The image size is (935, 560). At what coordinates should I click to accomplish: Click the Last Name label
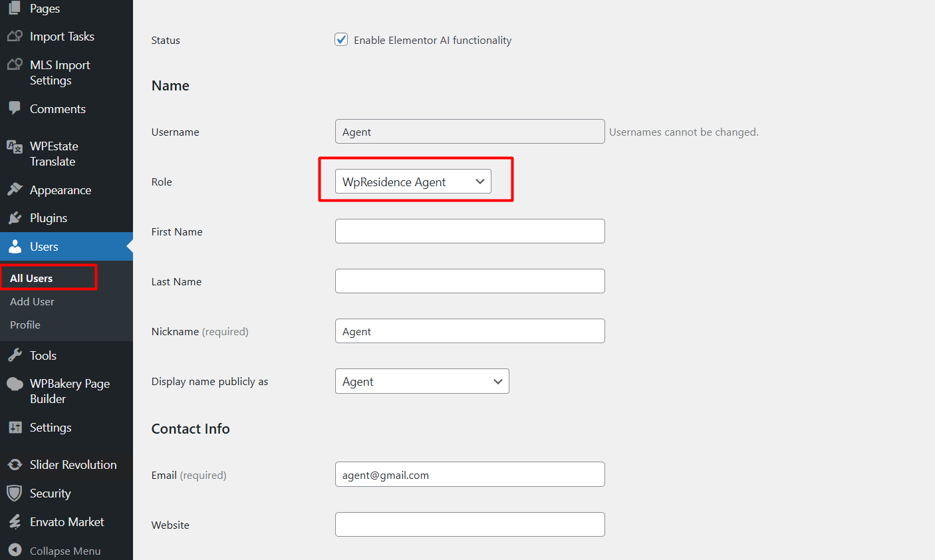176,281
